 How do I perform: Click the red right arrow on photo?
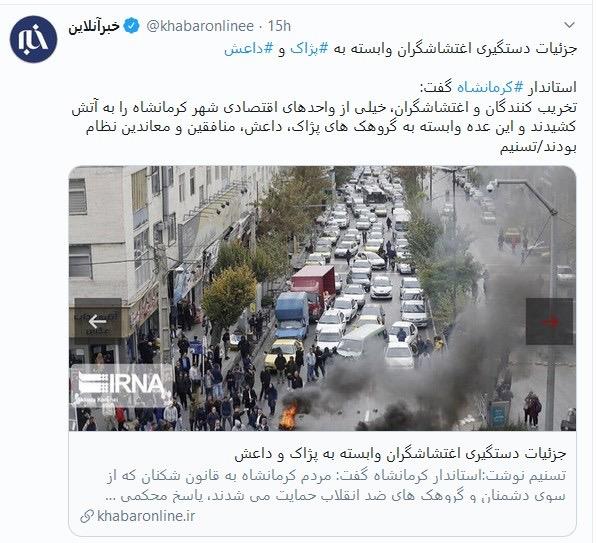coord(549,322)
